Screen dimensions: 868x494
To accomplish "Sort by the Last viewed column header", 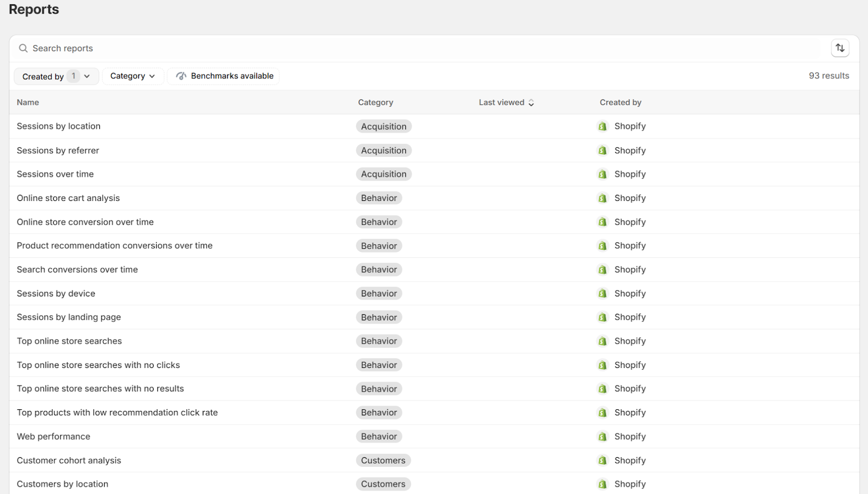I will 501,102.
